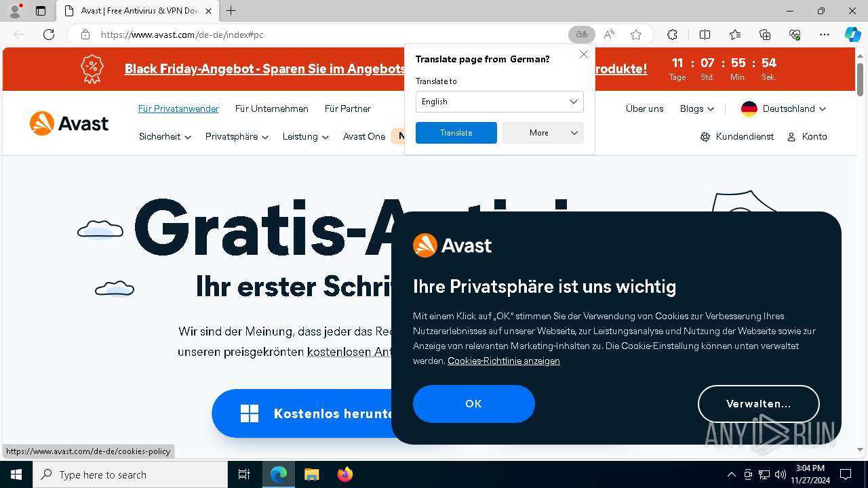Toggle split screen icon
This screenshot has width=868, height=488.
705,35
